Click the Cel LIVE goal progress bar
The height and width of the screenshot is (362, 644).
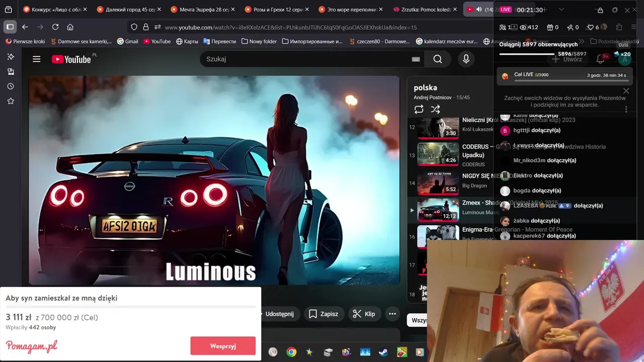(x=571, y=80)
